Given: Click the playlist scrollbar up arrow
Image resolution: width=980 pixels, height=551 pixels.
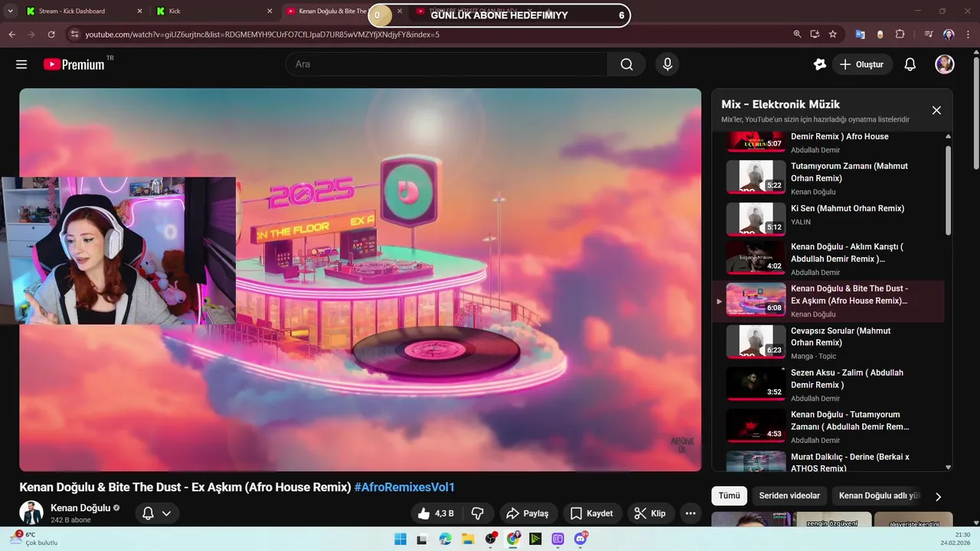Looking at the screenshot, I should 949,136.
